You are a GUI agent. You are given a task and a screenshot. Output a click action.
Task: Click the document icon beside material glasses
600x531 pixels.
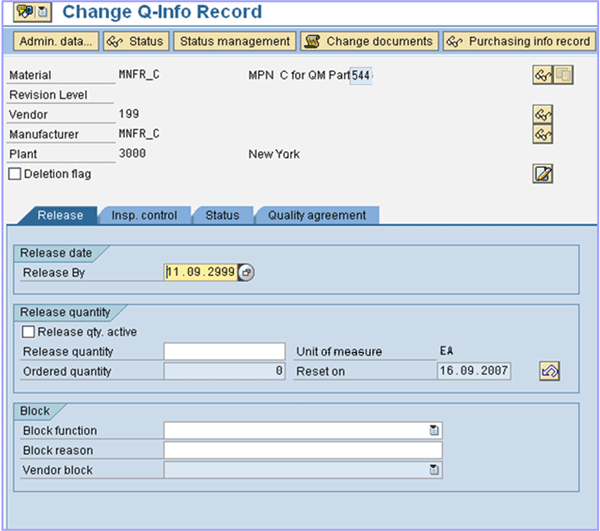click(563, 76)
